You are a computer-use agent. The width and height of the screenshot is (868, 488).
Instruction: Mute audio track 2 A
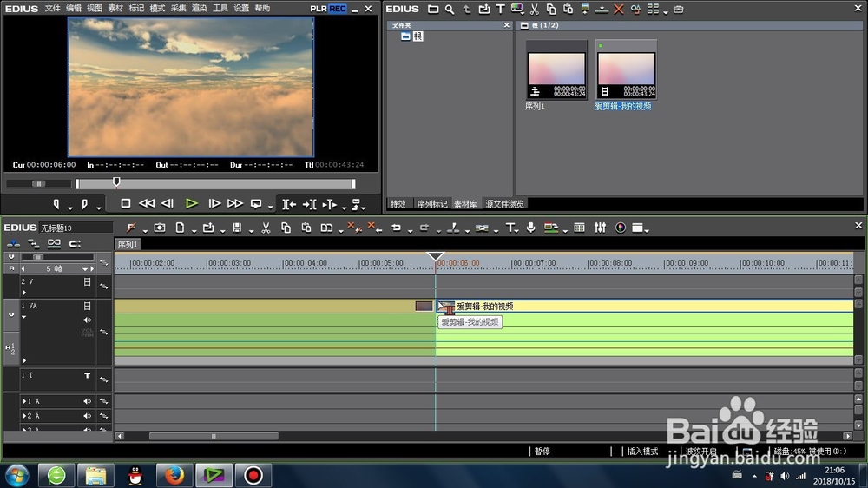(87, 415)
